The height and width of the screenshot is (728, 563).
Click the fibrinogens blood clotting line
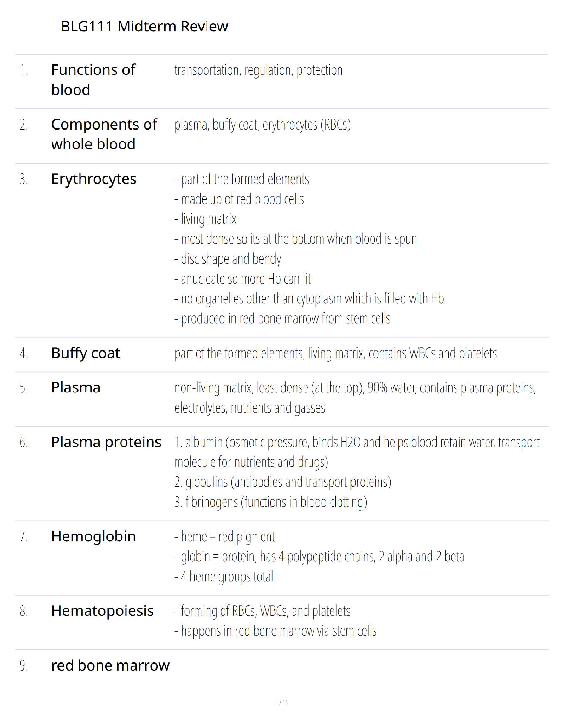coord(270,502)
